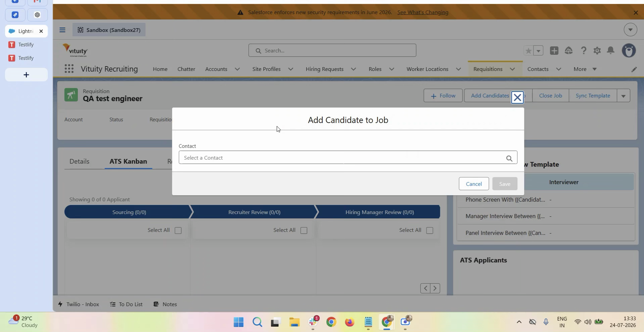
Task: Open Windows Start menu
Action: [238, 322]
